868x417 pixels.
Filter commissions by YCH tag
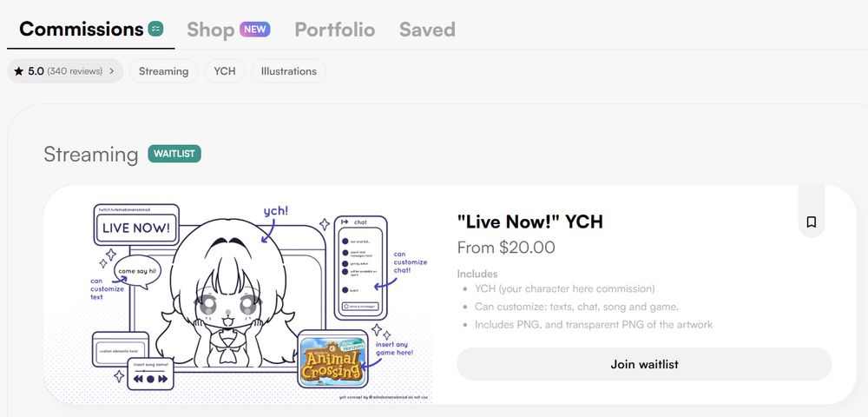pyautogui.click(x=225, y=71)
